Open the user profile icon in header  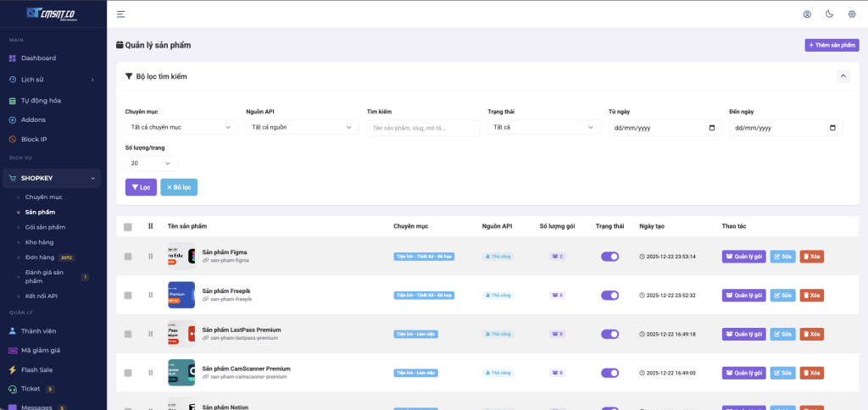(807, 14)
